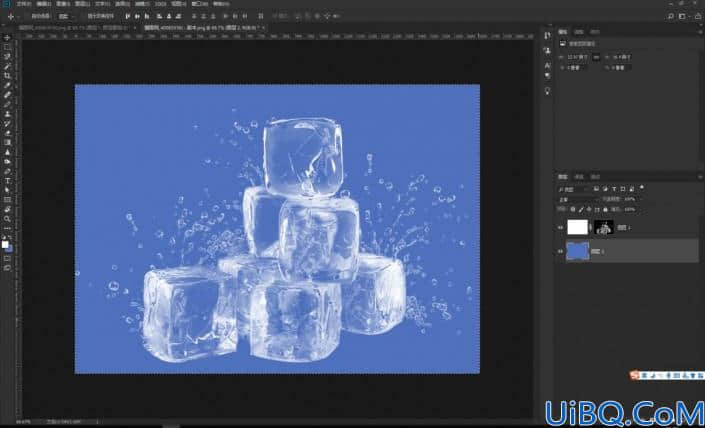Open the layer blend mode dropdown
Image resolution: width=705 pixels, height=428 pixels.
pyautogui.click(x=578, y=199)
